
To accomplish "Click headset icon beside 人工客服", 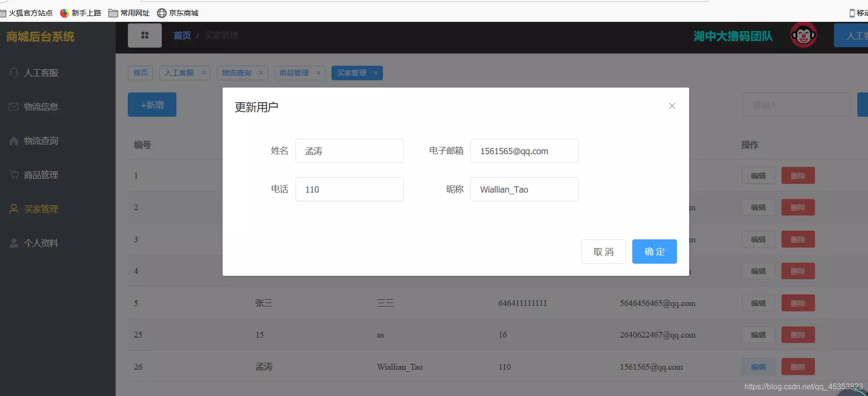I will [14, 72].
